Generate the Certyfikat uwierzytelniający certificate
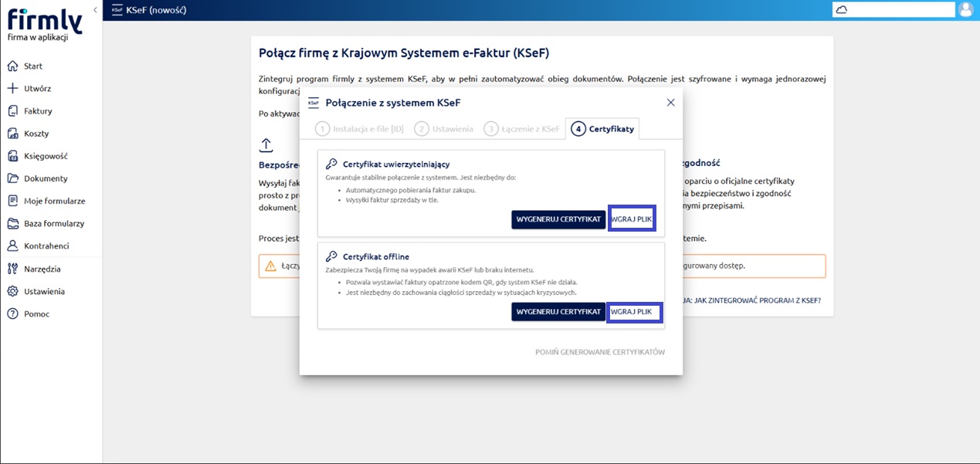This screenshot has width=980, height=464. (558, 219)
